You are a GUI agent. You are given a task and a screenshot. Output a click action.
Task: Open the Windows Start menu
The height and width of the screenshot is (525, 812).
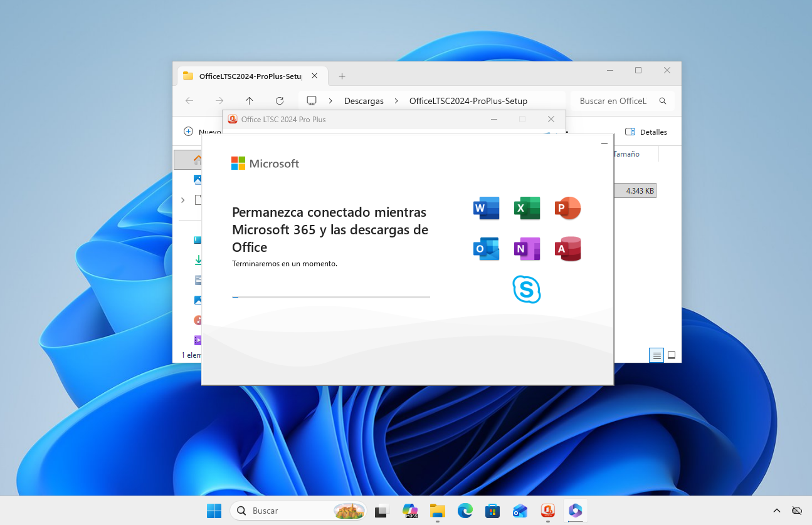[x=214, y=511]
